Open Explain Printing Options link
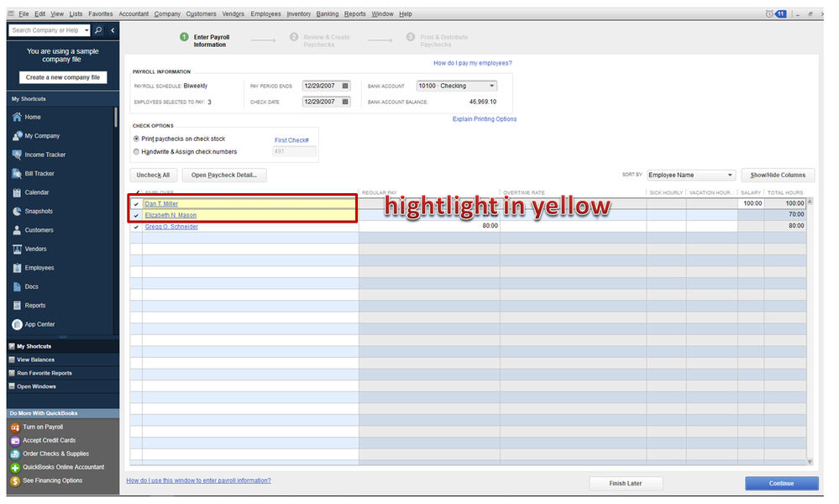The height and width of the screenshot is (504, 839). tap(485, 118)
